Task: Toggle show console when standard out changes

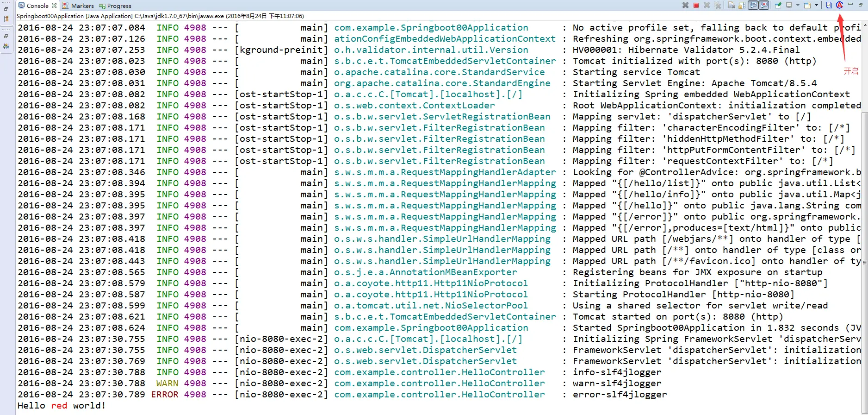Action: [x=753, y=6]
